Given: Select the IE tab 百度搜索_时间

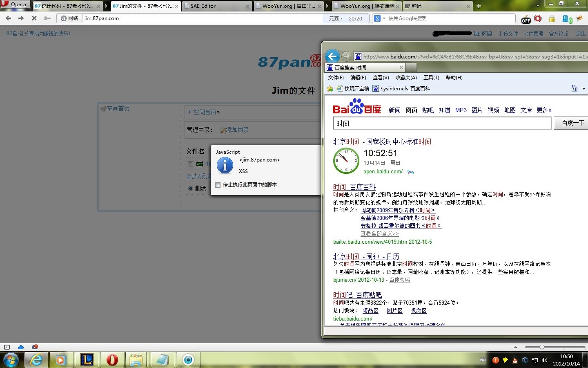Looking at the screenshot, I should (x=365, y=67).
